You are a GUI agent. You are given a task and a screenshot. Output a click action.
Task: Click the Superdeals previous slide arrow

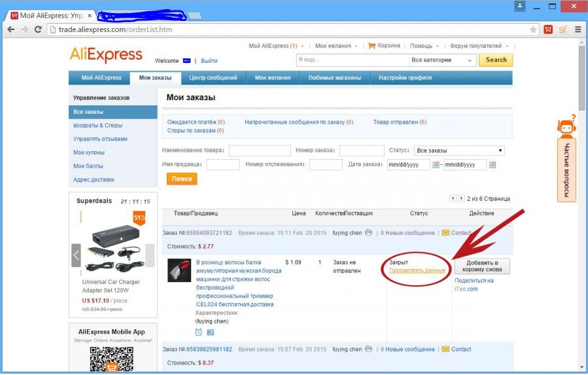tap(76, 255)
